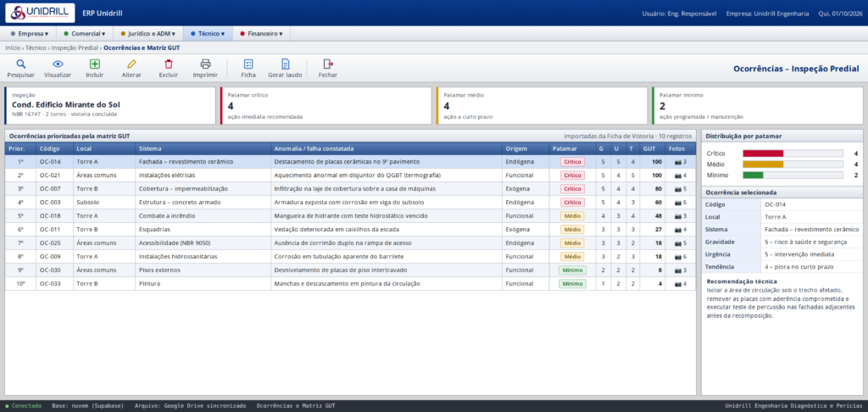This screenshot has width=868, height=412.
Task: Go to Inspeção Predial breadcrumb
Action: coord(75,48)
